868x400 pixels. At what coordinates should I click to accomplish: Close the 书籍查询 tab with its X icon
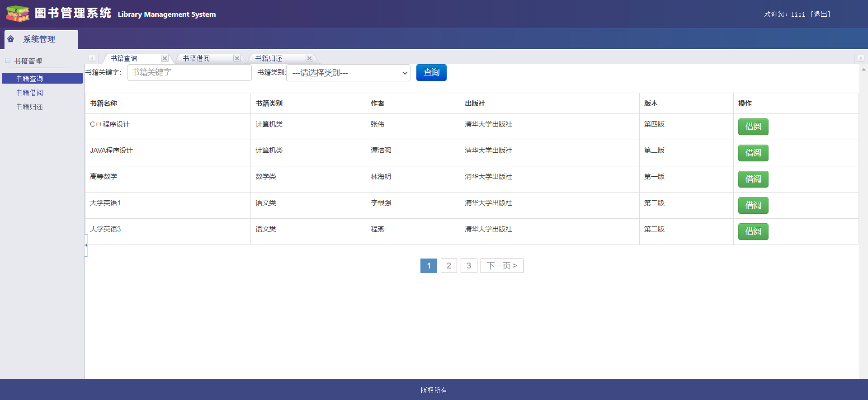165,58
